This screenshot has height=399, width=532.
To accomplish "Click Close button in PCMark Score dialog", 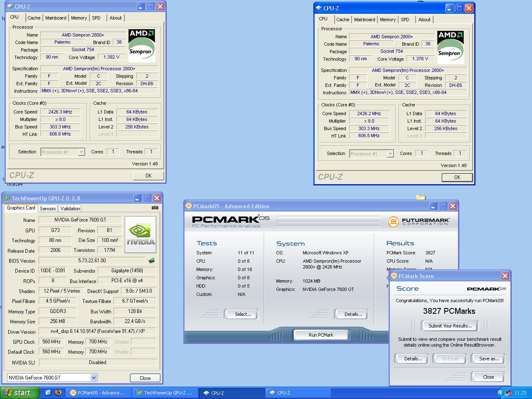I will (x=488, y=377).
